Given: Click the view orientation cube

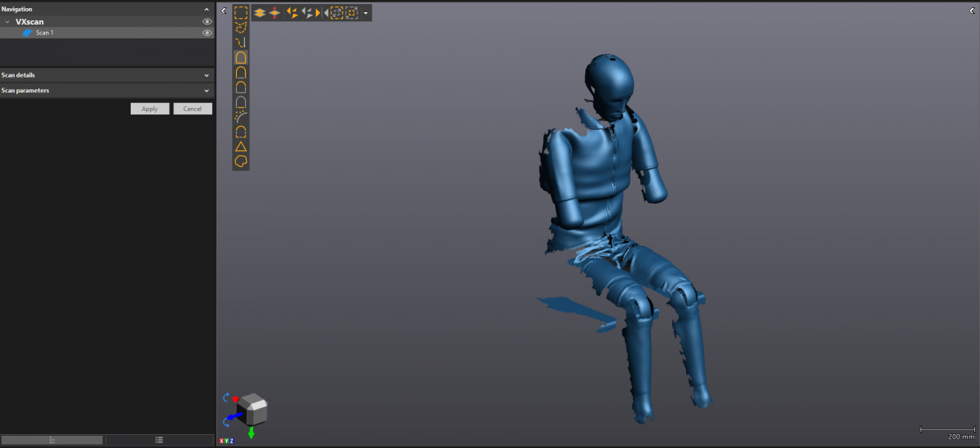Looking at the screenshot, I should click(252, 407).
